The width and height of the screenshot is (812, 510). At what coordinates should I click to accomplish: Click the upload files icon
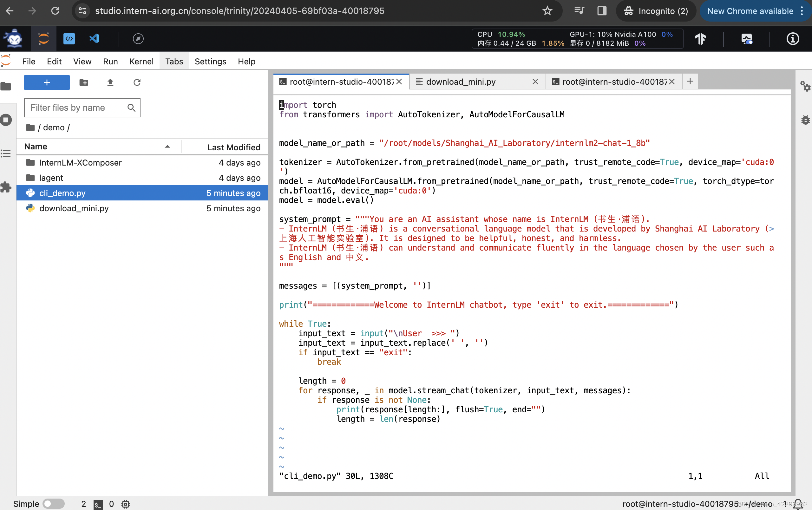pos(110,82)
